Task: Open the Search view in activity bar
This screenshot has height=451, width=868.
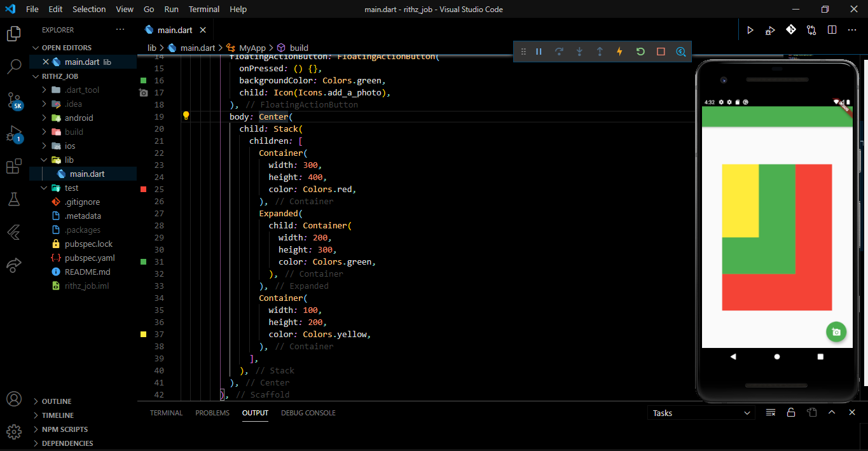Action: pos(14,66)
